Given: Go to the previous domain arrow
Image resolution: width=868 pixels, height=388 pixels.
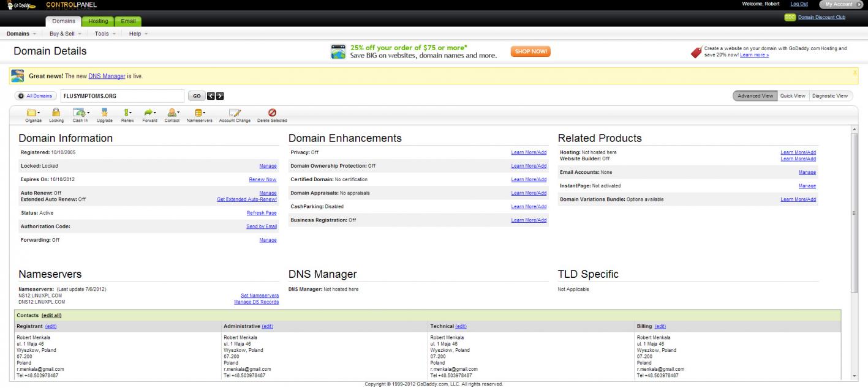Looking at the screenshot, I should 211,96.
